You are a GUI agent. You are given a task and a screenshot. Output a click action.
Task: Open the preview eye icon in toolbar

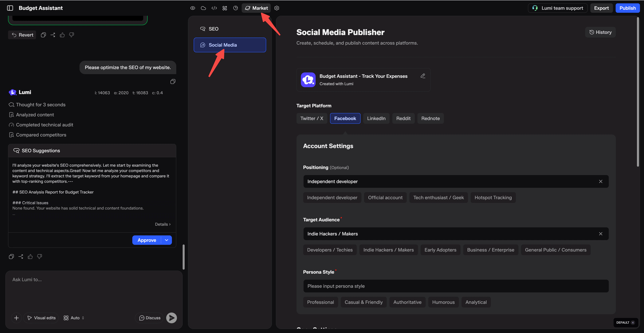pyautogui.click(x=193, y=8)
